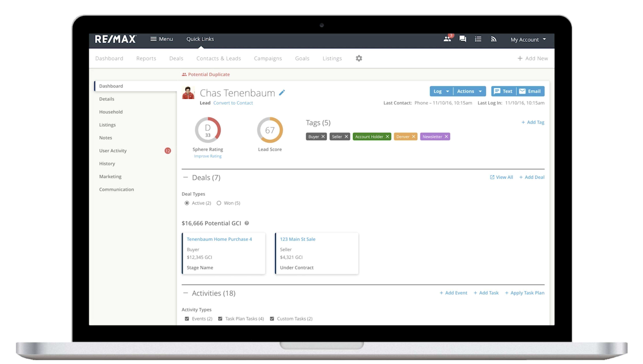This screenshot has width=643, height=364.
Task: Open the leads notification icon with badge 3
Action: pyautogui.click(x=447, y=39)
